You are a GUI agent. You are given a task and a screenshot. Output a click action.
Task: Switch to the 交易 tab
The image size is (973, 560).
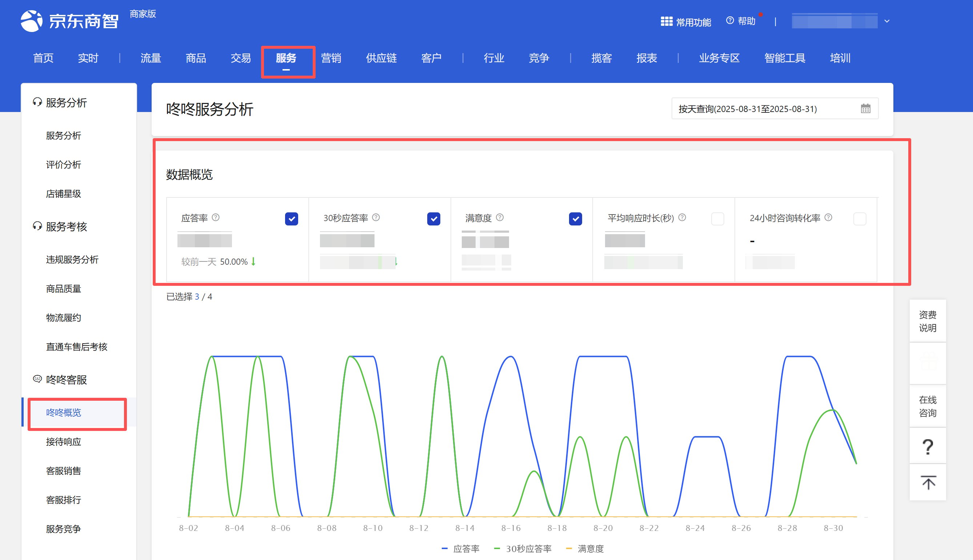[x=241, y=58]
